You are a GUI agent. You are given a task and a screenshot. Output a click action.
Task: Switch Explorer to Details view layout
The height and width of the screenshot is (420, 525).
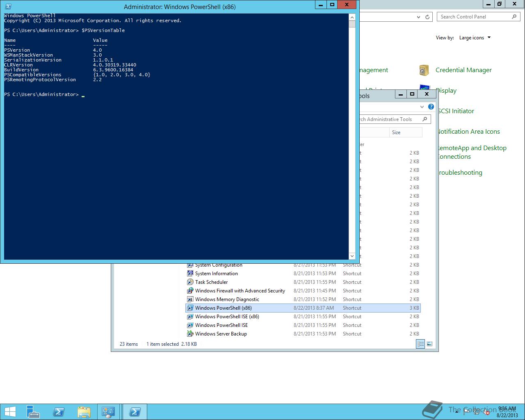coord(420,344)
